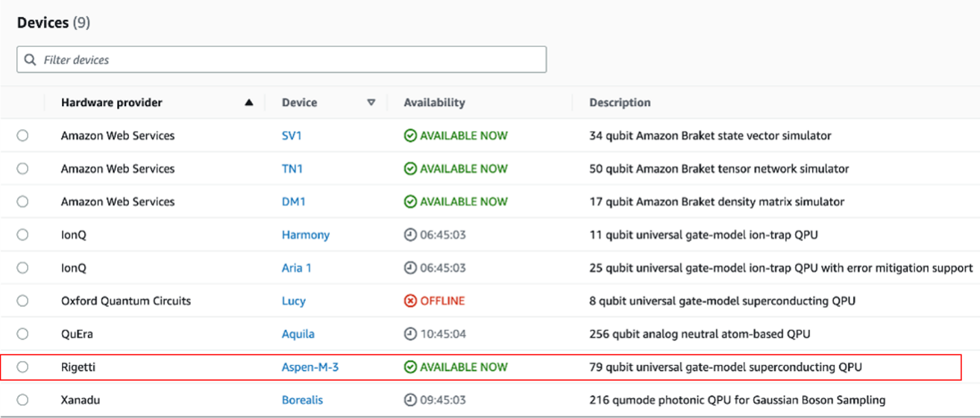The image size is (980, 418).
Task: Click the clock icon for Aquila availability
Action: (410, 334)
